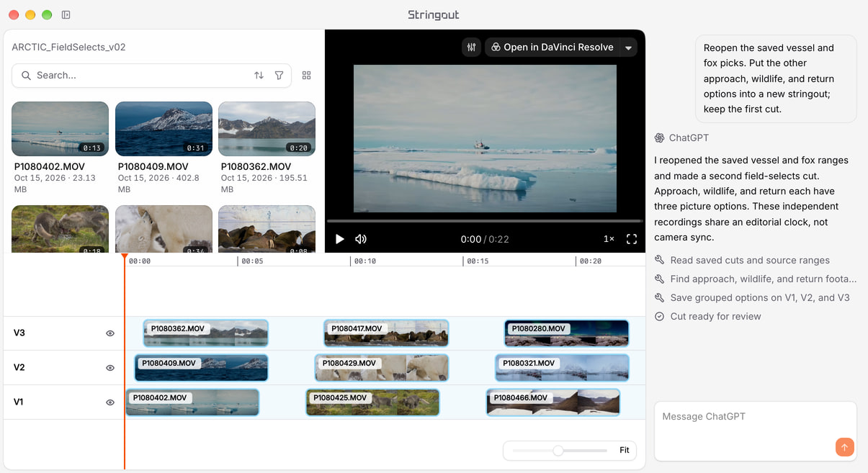Click the V2 track label
This screenshot has width=868, height=473.
[19, 368]
